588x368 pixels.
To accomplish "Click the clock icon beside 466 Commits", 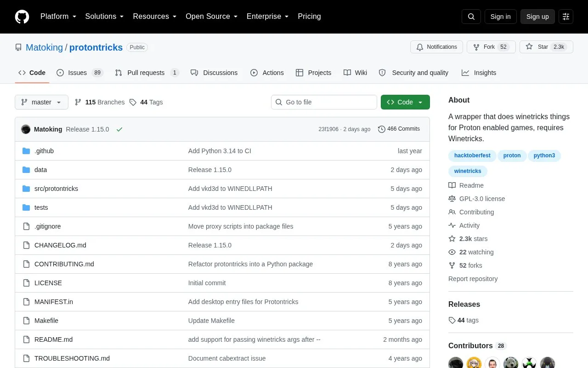I will 382,129.
